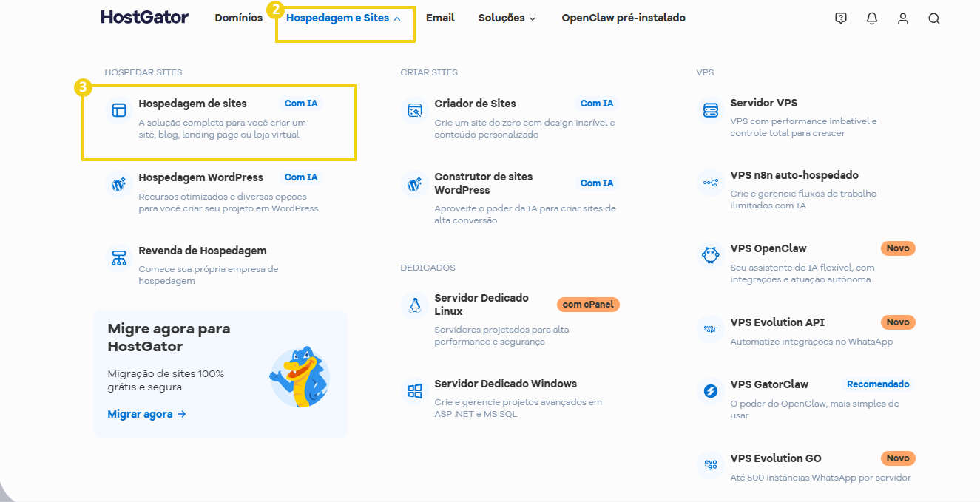Click the Migrar agora link
The height and width of the screenshot is (502, 980).
[147, 414]
